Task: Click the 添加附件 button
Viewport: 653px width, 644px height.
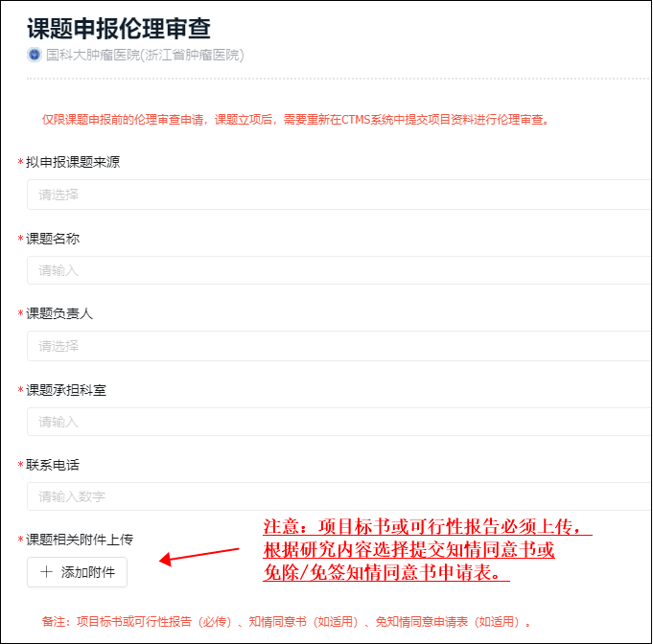Action: 77,572
